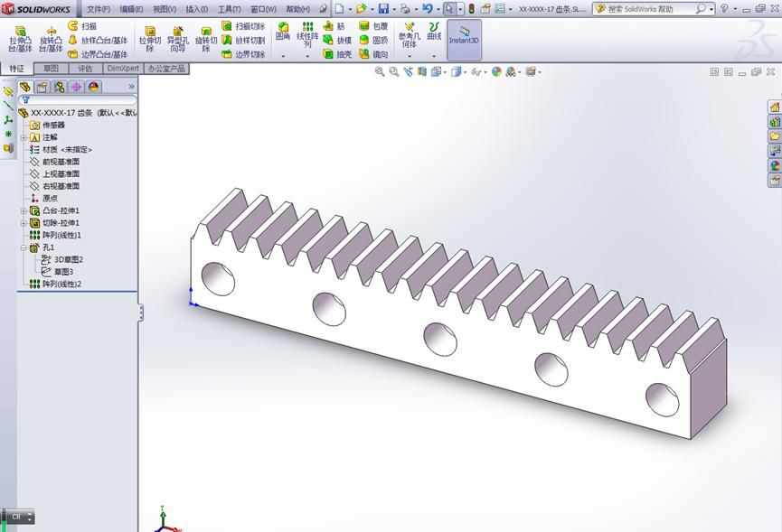
Task: Click the View Orientation button
Action: (x=437, y=71)
